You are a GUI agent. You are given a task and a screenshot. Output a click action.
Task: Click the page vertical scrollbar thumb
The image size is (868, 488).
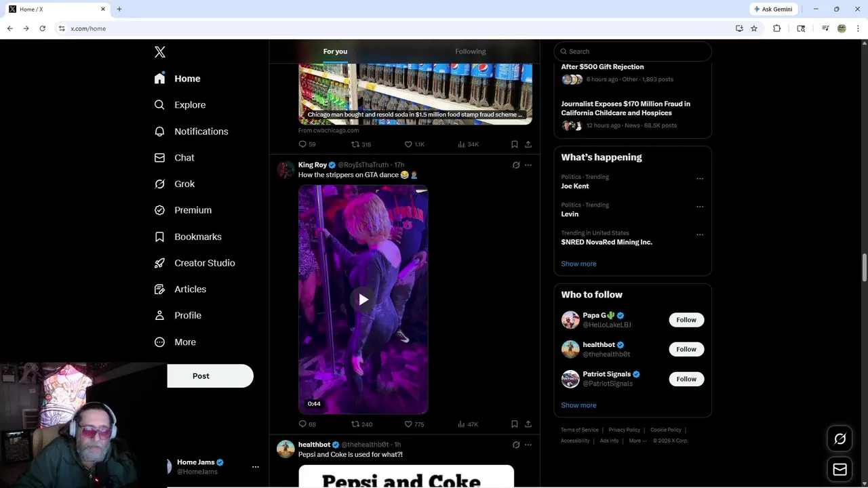(x=864, y=268)
